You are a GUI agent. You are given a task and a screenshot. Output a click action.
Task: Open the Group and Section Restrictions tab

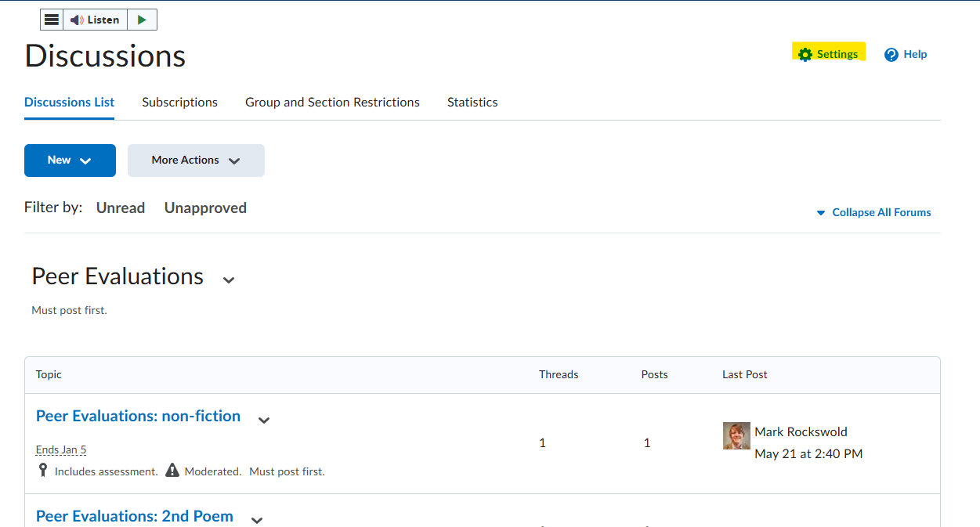332,103
